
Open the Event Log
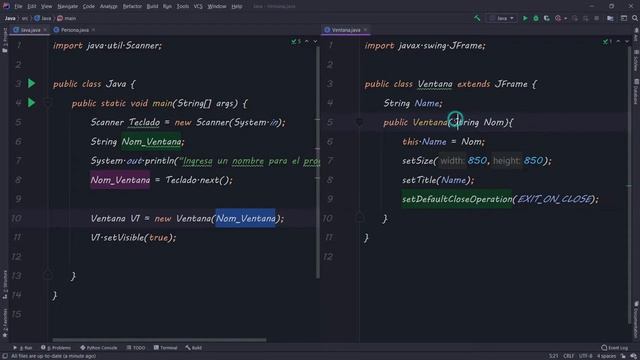(x=615, y=348)
